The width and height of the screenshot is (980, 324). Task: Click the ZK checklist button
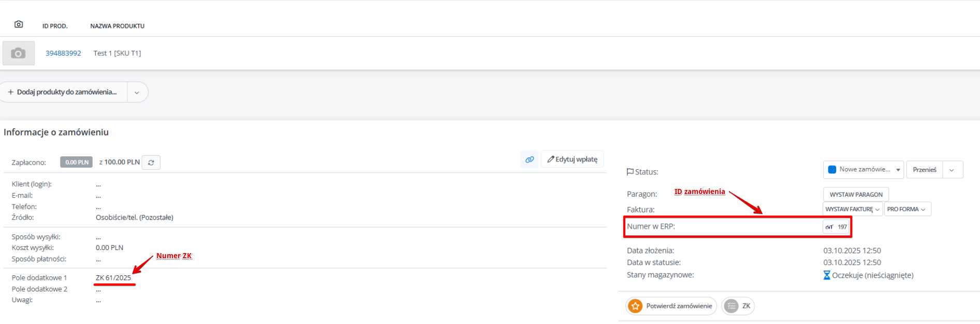click(738, 306)
